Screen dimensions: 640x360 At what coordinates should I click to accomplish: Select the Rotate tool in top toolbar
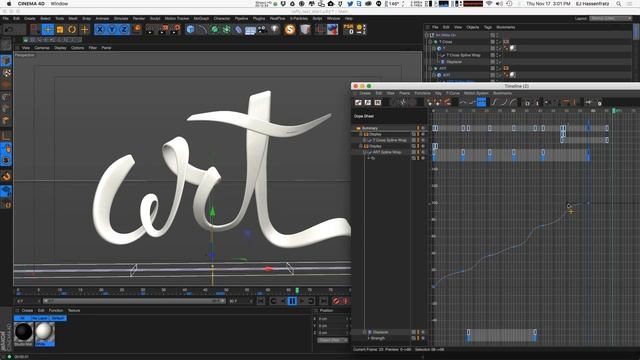tap(72, 29)
